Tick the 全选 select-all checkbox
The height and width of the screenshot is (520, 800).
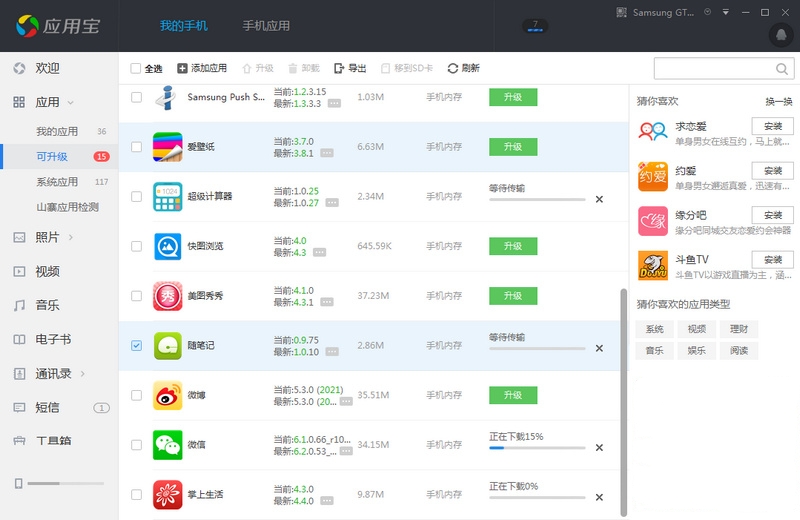(x=136, y=68)
